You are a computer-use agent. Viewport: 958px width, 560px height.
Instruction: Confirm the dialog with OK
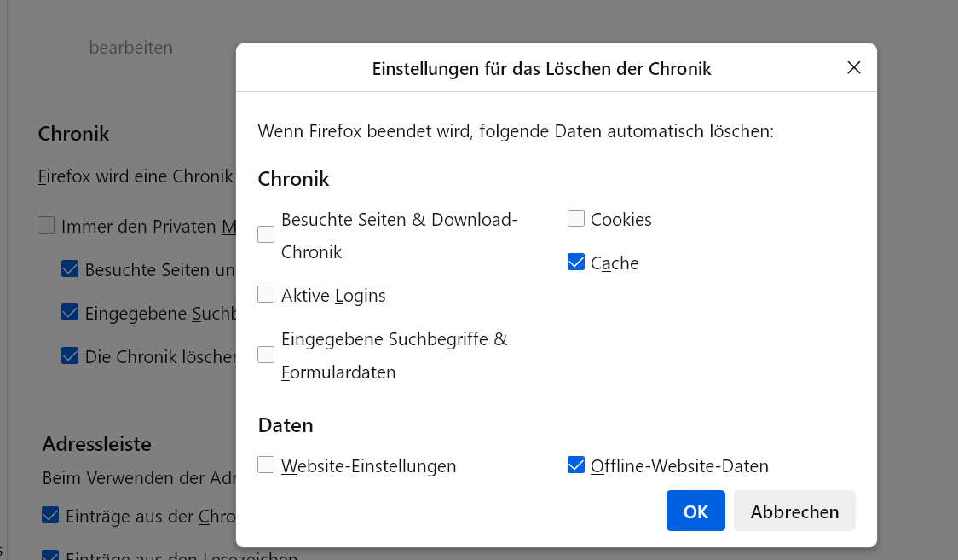[695, 511]
